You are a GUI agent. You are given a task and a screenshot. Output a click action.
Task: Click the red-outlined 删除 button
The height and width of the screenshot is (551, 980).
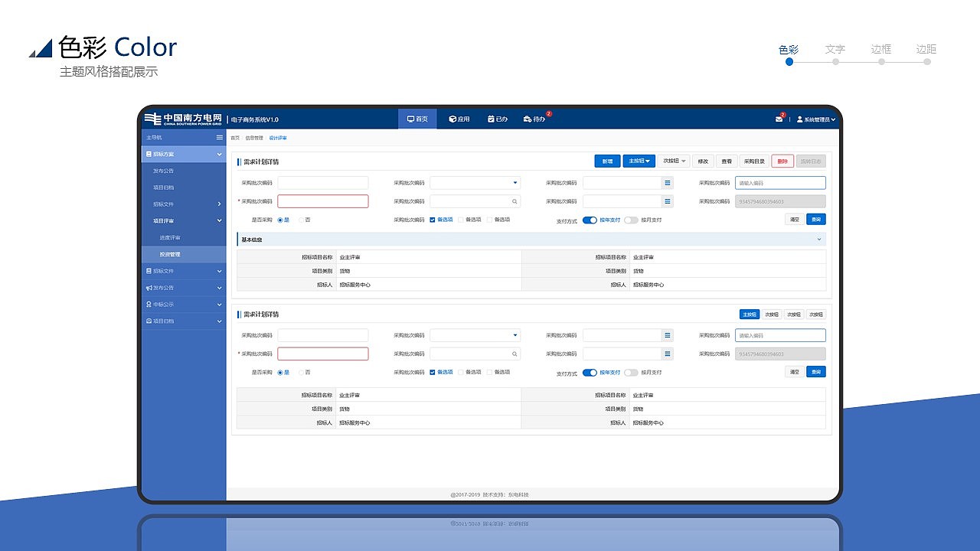pyautogui.click(x=782, y=161)
